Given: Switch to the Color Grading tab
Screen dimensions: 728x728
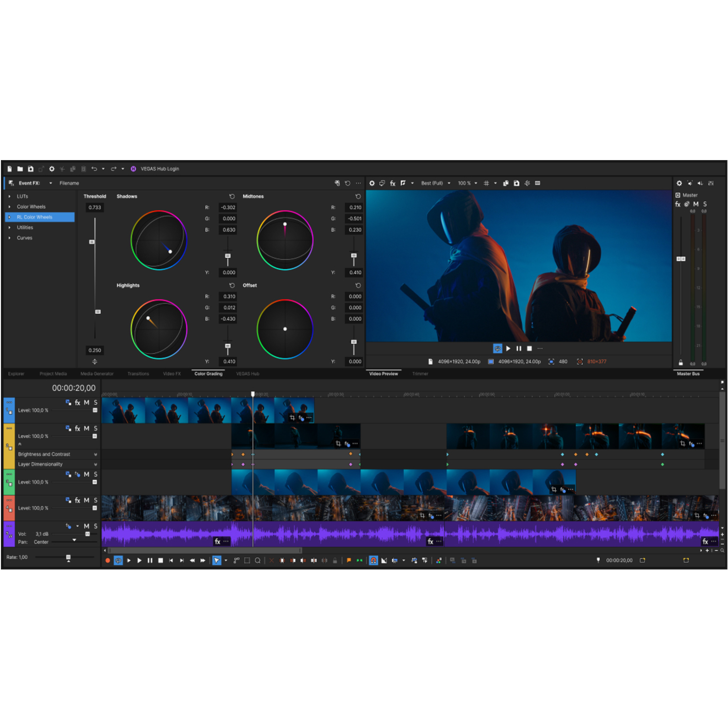Looking at the screenshot, I should 208,374.
